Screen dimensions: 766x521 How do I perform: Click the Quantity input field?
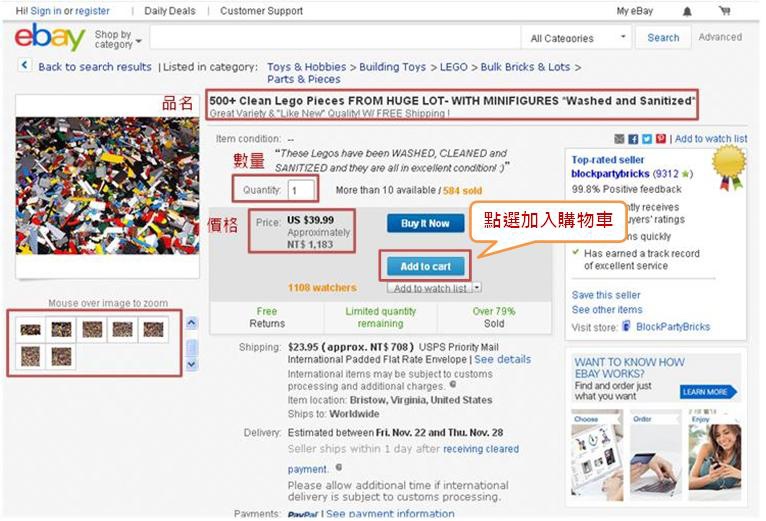[x=301, y=190]
